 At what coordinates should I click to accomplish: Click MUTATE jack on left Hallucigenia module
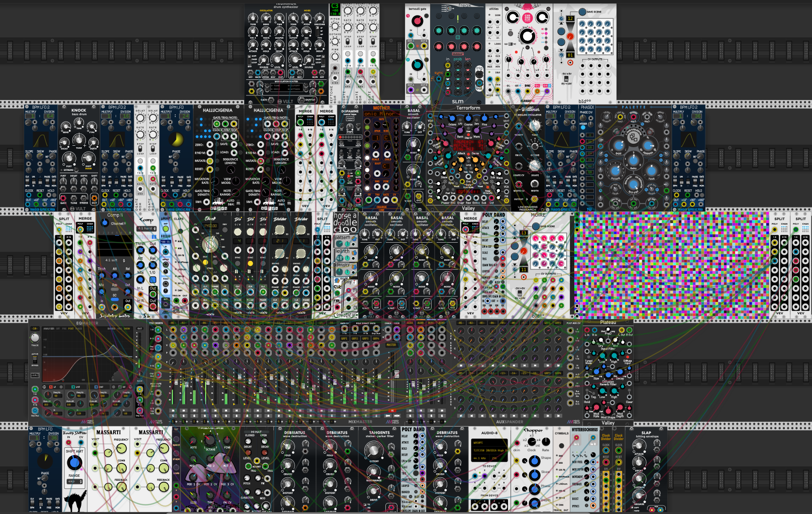click(x=210, y=161)
